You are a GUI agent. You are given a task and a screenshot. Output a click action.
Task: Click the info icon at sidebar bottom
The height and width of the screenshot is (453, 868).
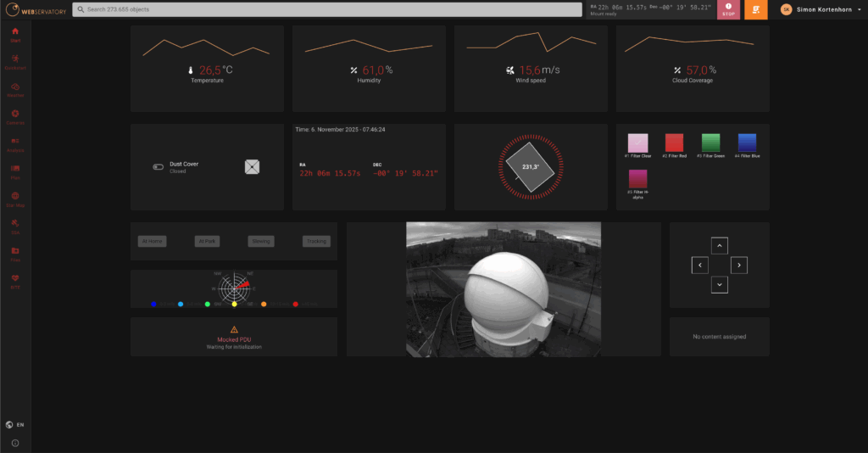(x=14, y=443)
